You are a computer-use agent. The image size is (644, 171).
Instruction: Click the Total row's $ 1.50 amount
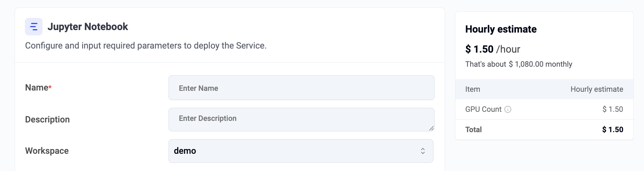(612, 130)
